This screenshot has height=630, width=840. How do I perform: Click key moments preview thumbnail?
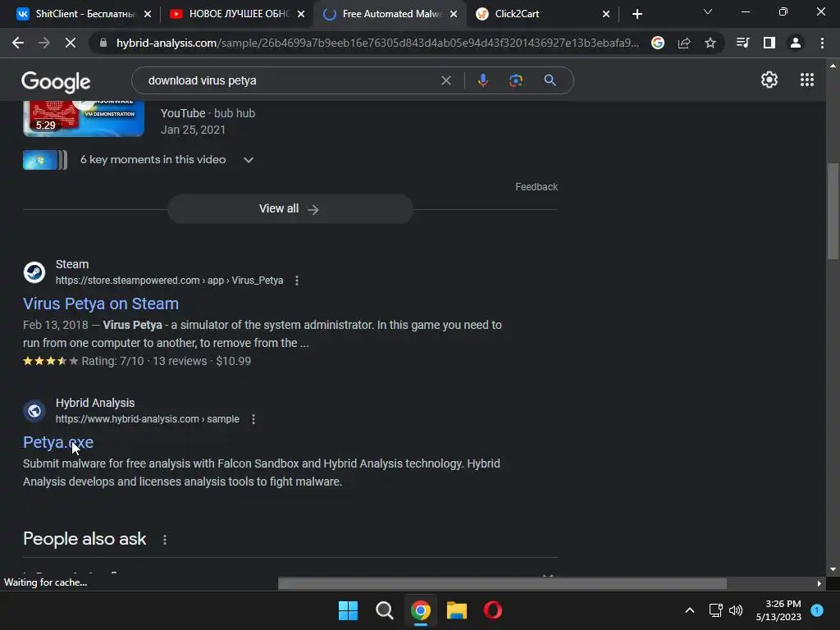[x=45, y=160]
